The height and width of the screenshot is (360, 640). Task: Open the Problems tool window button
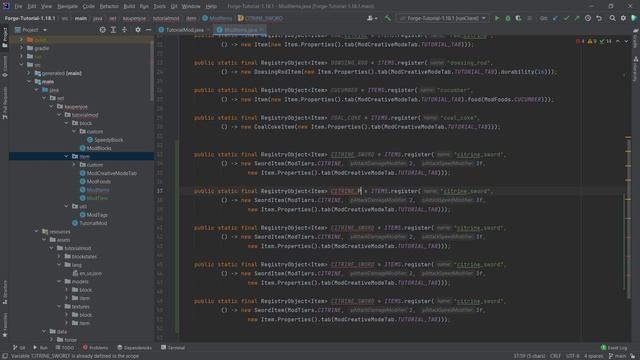click(96, 348)
